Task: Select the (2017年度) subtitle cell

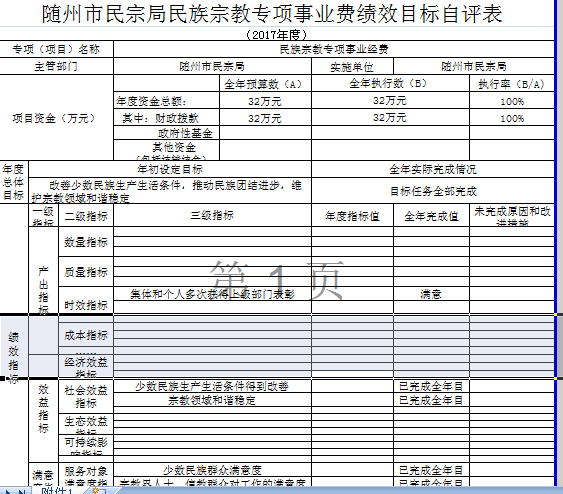Action: (277, 34)
